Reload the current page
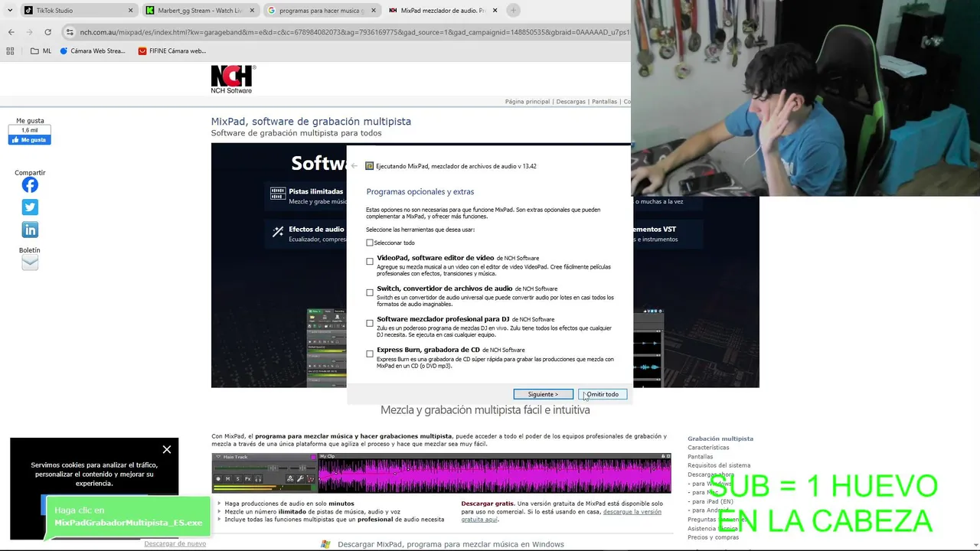Viewport: 980px width, 551px height. 47,32
